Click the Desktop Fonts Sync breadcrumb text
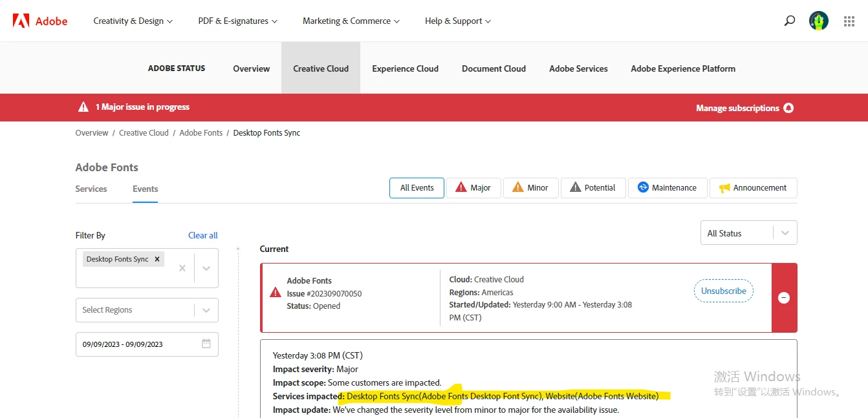The image size is (868, 418). tap(266, 133)
